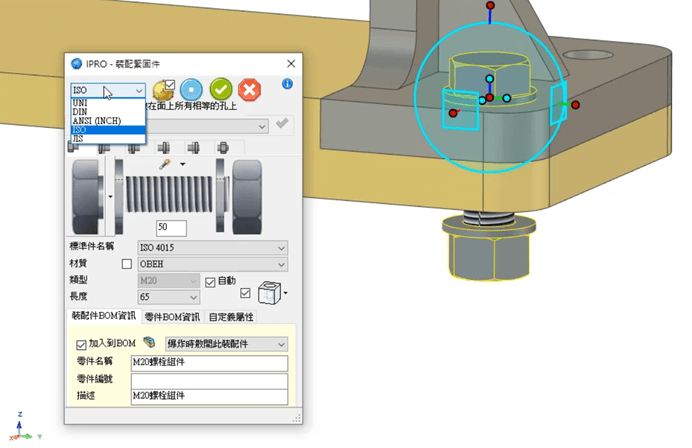Select the fourth fastener configuration tab icon
Screen dimensions: 692x448
pyautogui.click(x=164, y=147)
